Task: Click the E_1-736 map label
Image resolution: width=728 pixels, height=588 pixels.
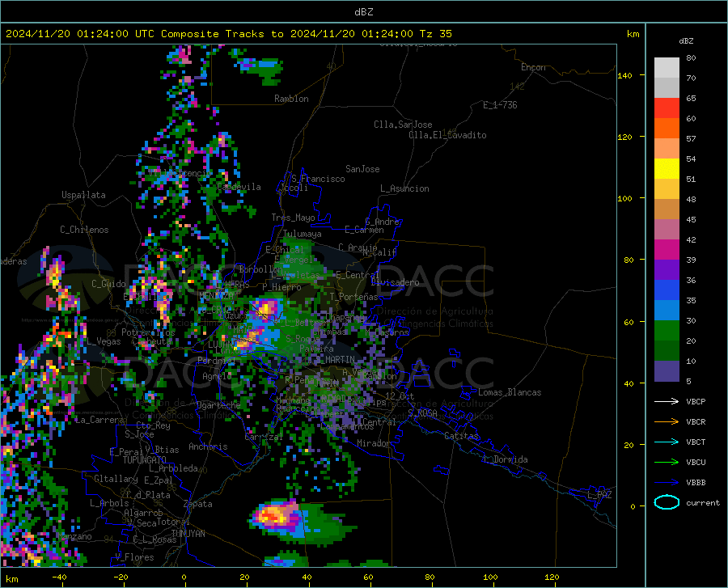Action: click(x=500, y=105)
